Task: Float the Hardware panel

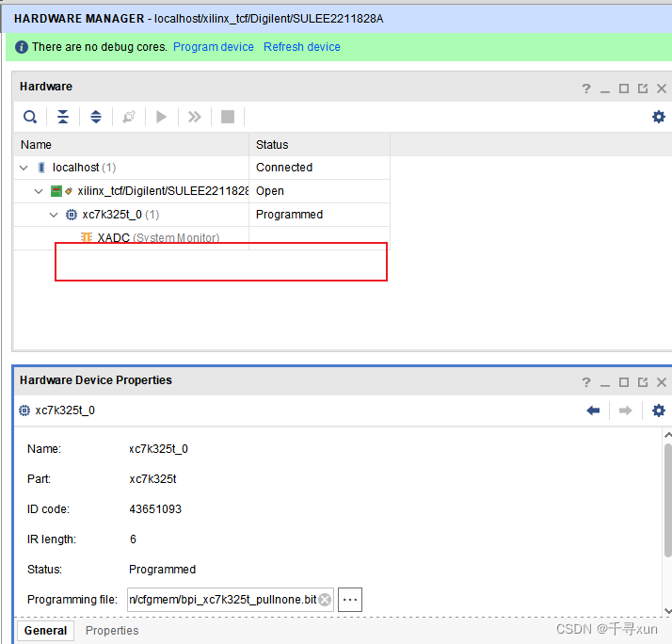Action: [643, 89]
